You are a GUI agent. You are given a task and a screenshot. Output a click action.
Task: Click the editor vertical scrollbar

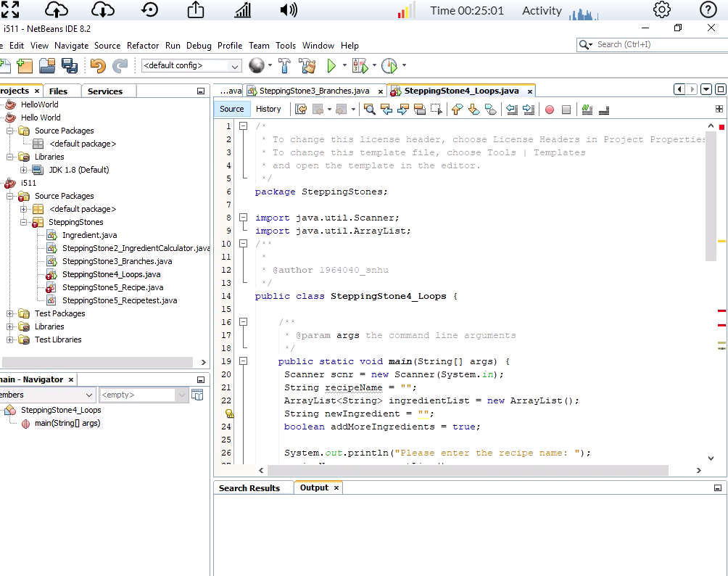pos(711,197)
